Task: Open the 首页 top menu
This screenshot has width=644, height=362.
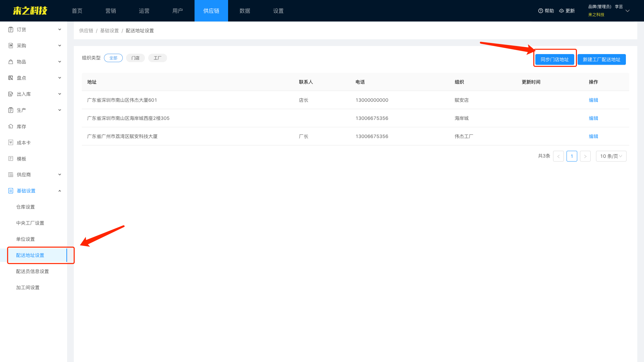Action: coord(77,11)
